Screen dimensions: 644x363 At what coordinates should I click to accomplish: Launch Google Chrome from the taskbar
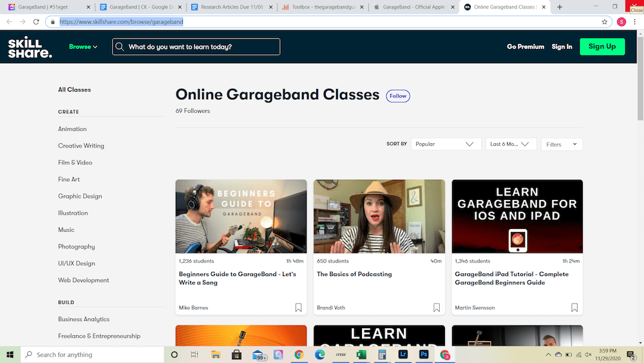(299, 355)
